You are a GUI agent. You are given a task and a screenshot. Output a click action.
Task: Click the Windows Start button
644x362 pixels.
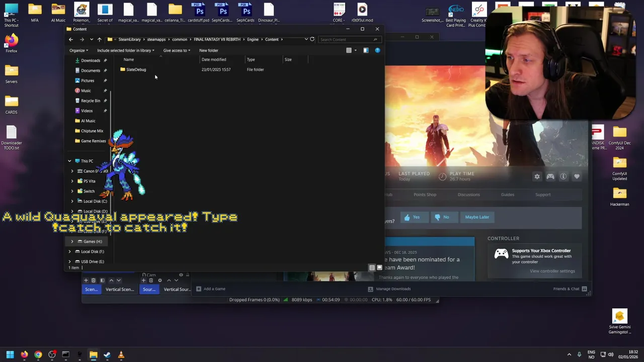10,355
